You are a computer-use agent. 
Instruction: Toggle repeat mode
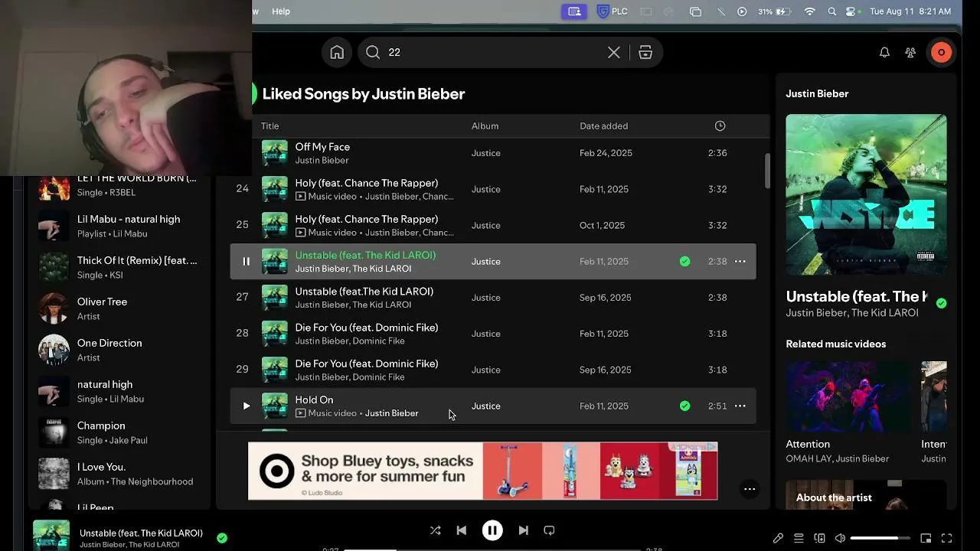pos(549,530)
